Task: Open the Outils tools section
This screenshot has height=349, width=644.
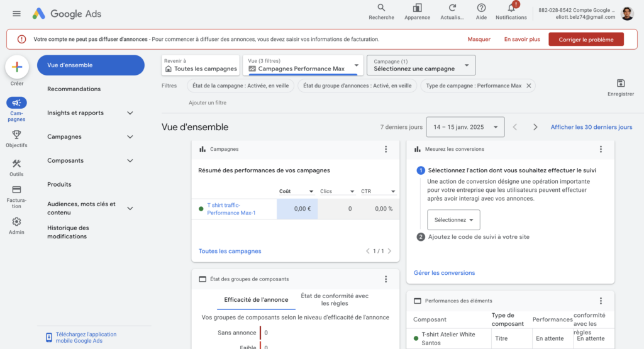Action: coord(16,167)
